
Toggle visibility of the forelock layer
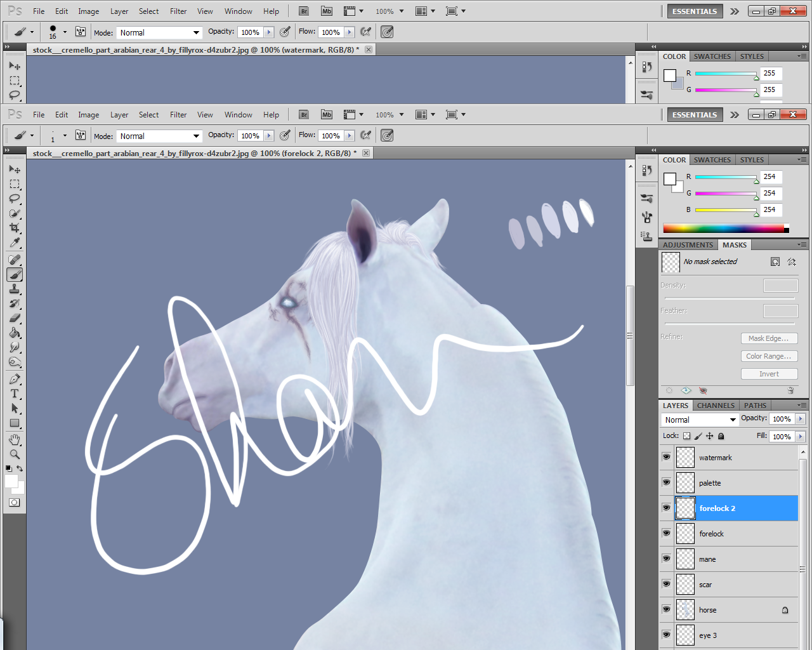coord(666,533)
